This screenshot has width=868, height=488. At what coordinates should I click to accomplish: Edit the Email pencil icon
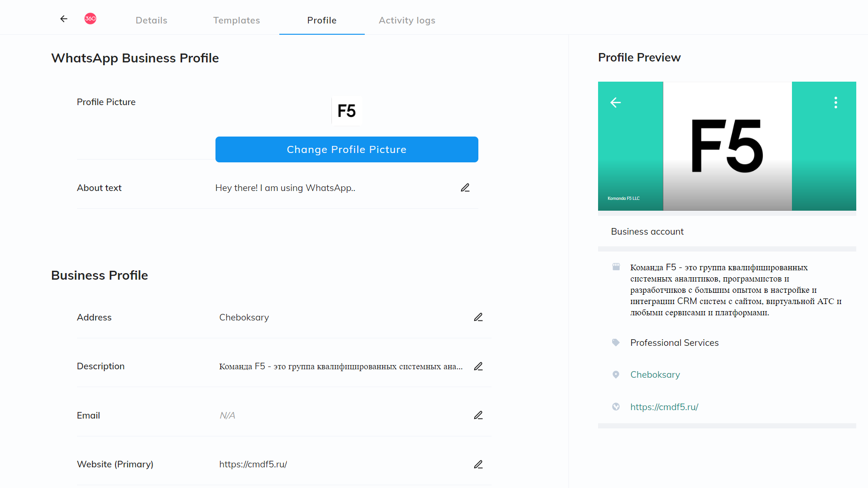tap(478, 415)
